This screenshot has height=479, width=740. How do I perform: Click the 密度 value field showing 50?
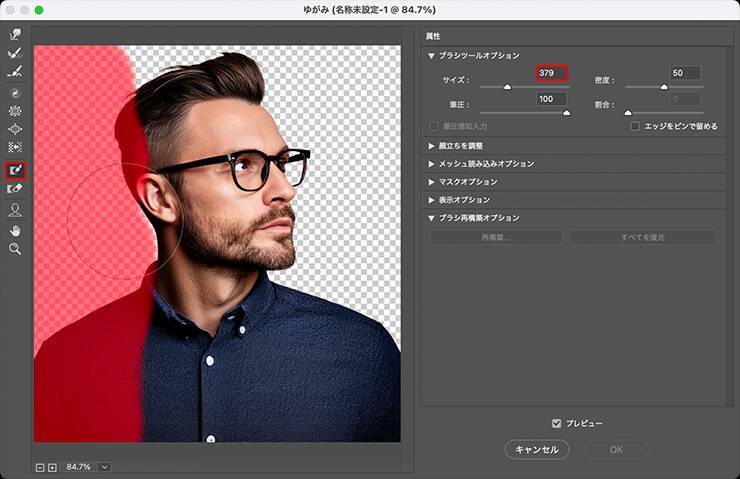[x=685, y=73]
